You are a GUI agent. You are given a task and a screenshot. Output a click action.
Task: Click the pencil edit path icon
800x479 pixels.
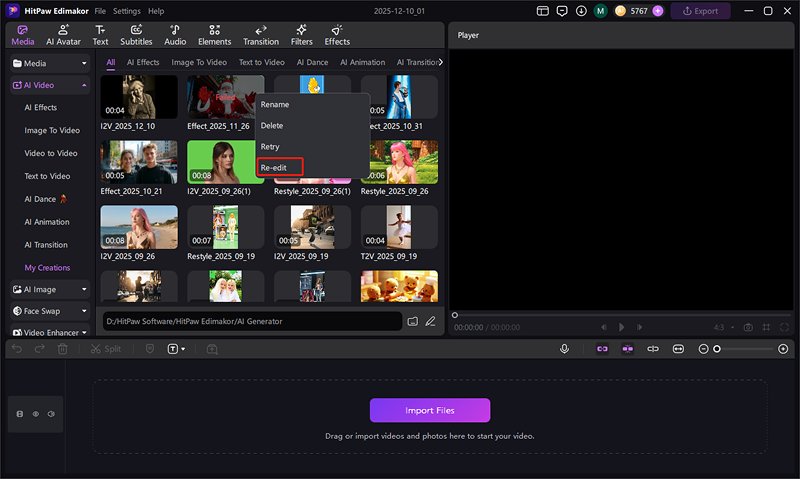431,321
